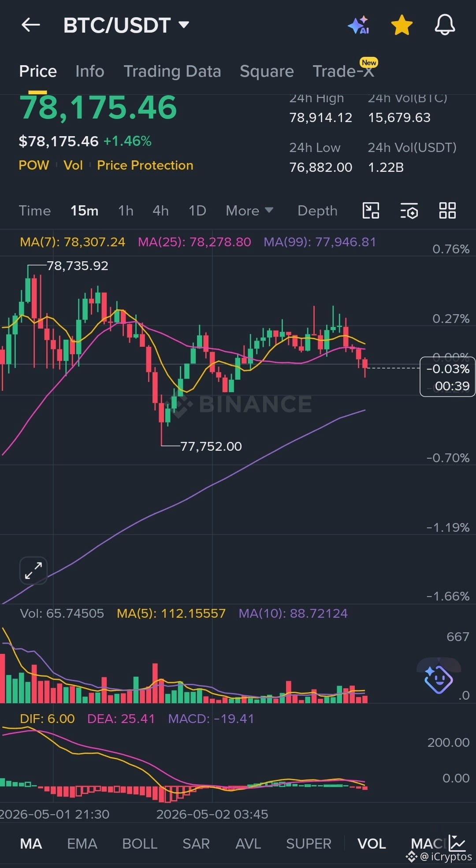Click the volume MA(5) label
The width and height of the screenshot is (476, 868).
[x=171, y=613]
